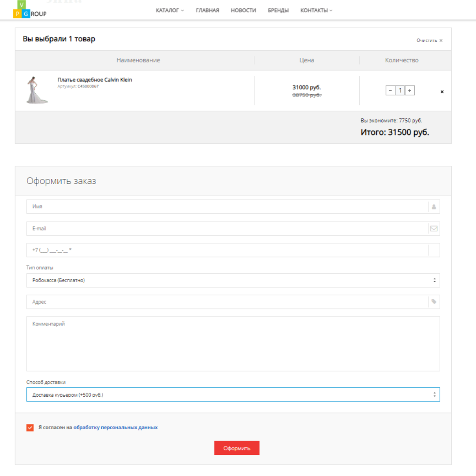This screenshot has height=476, width=476.
Task: Click the minus icon to decrease quantity
Action: (x=390, y=90)
